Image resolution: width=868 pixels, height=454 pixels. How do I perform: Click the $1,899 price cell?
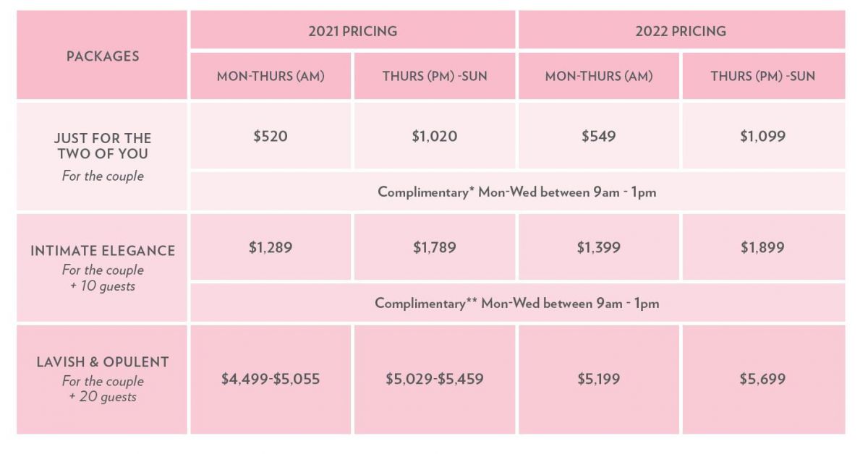763,247
